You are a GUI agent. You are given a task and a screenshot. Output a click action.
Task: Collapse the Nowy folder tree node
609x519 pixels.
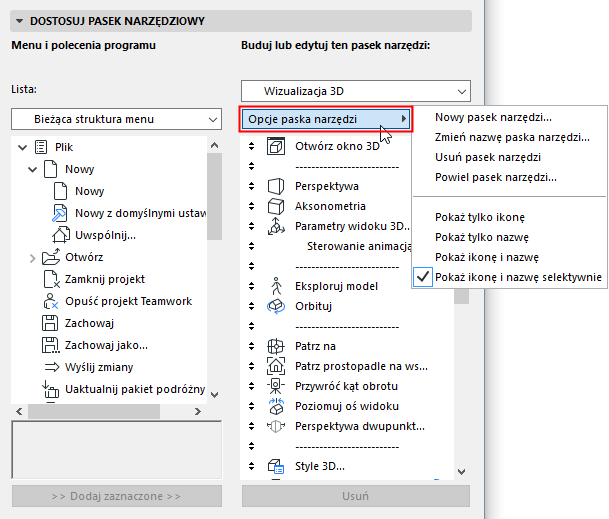[33, 169]
